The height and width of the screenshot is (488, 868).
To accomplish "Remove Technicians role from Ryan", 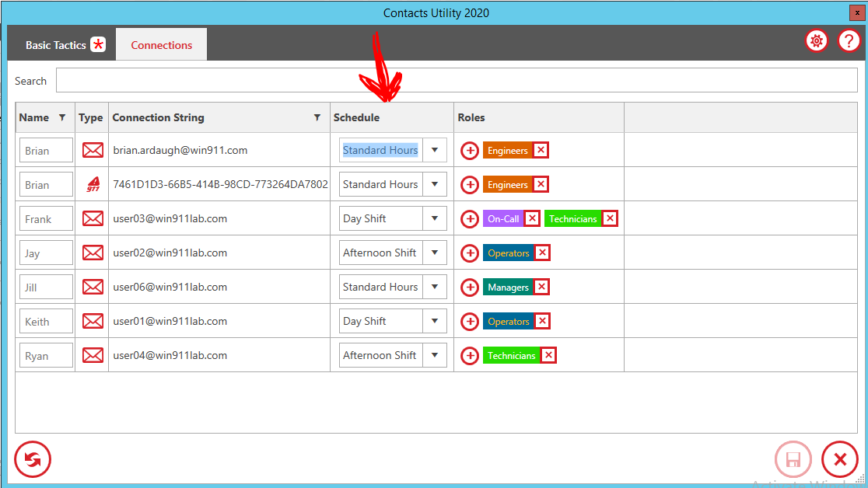I will (548, 356).
